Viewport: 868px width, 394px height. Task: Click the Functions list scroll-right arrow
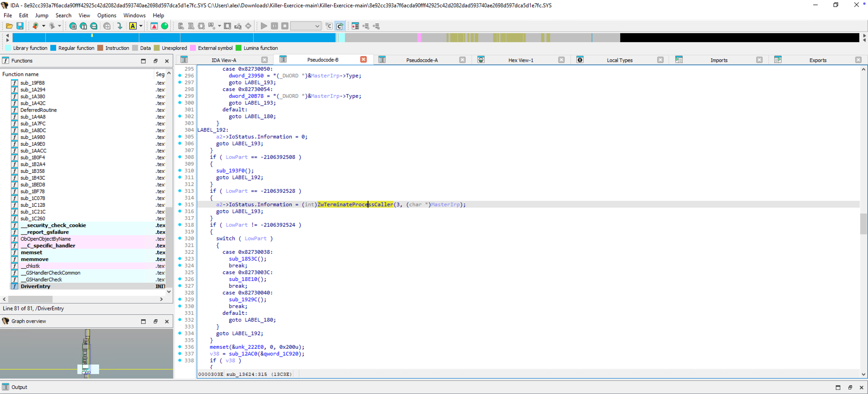point(161,299)
